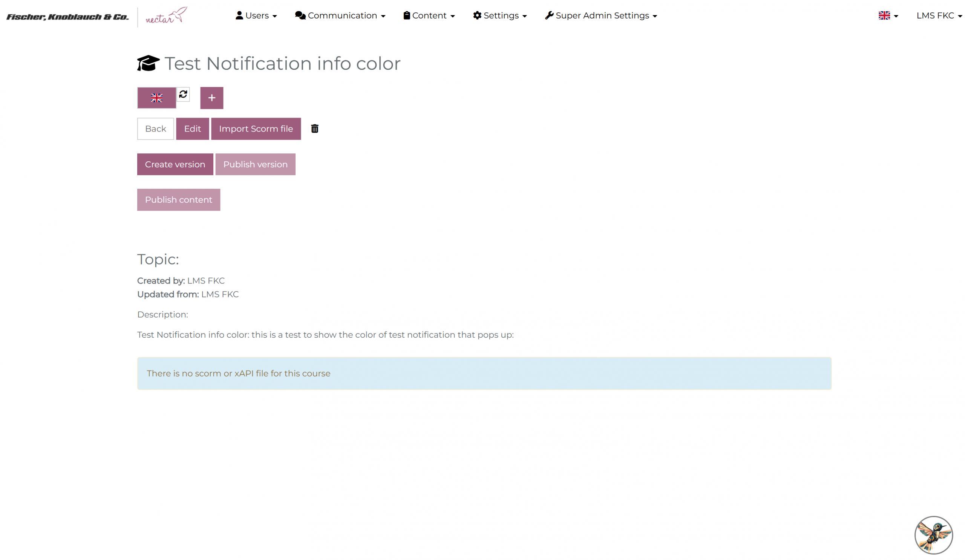965x560 pixels.
Task: Switch language via top flag dropdown
Action: [x=888, y=16]
